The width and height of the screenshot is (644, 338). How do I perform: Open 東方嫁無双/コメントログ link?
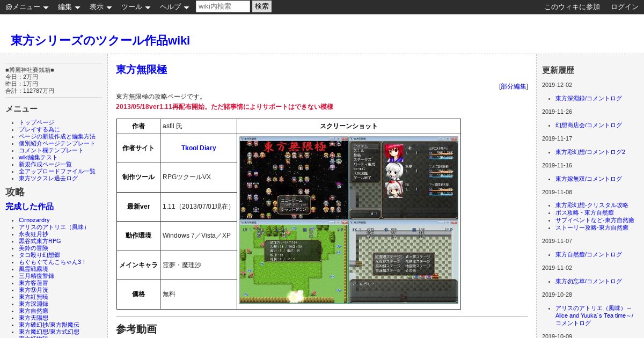589,179
